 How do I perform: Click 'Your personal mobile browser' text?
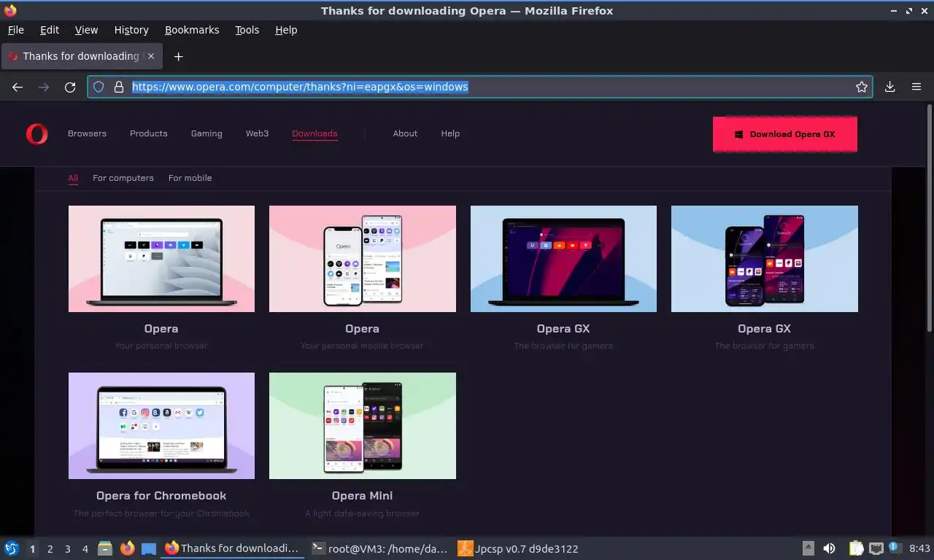click(x=363, y=346)
